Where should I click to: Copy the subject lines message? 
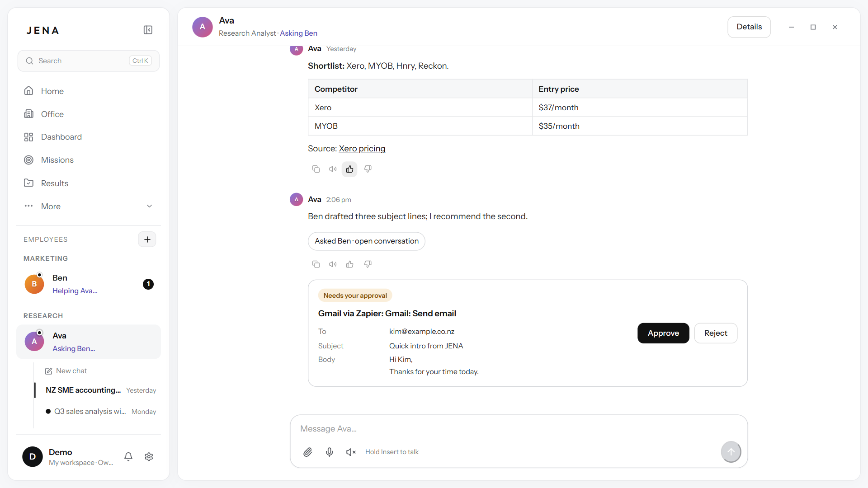pyautogui.click(x=316, y=264)
